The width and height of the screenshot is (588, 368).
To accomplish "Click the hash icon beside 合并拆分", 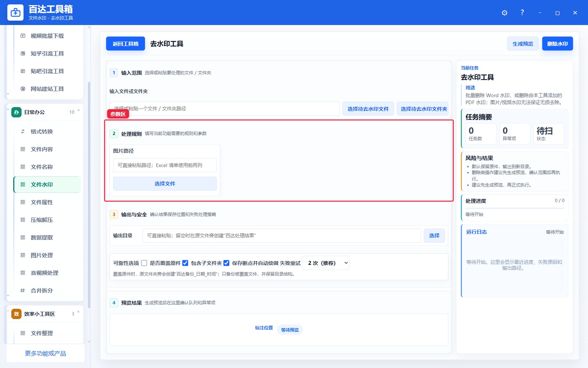I will tap(23, 290).
